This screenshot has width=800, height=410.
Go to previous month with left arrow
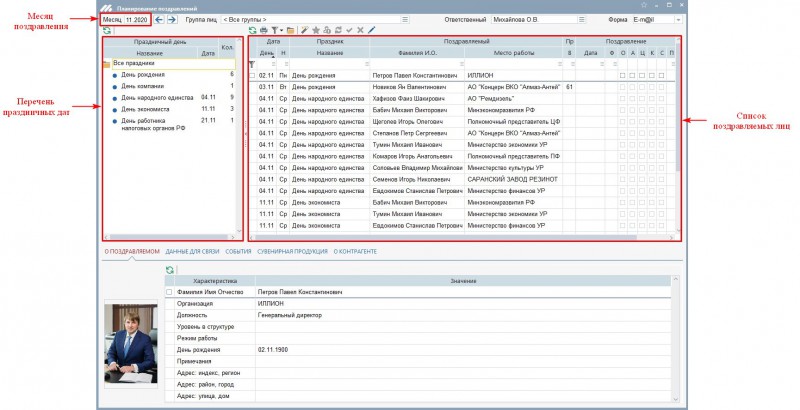(x=159, y=20)
